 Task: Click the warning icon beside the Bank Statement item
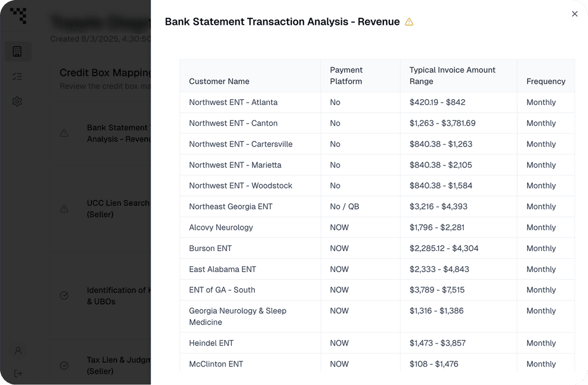click(x=64, y=133)
